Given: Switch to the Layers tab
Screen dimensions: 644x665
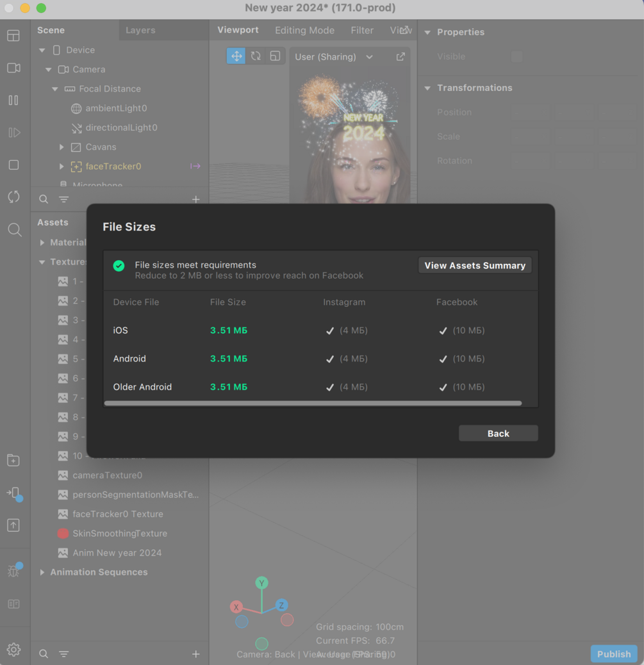Looking at the screenshot, I should tap(140, 30).
